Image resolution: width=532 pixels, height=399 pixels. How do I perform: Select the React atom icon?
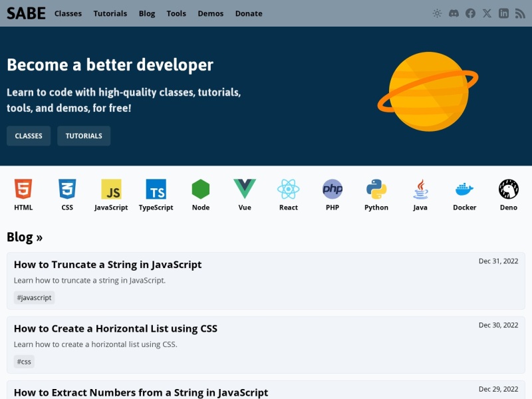pos(289,189)
